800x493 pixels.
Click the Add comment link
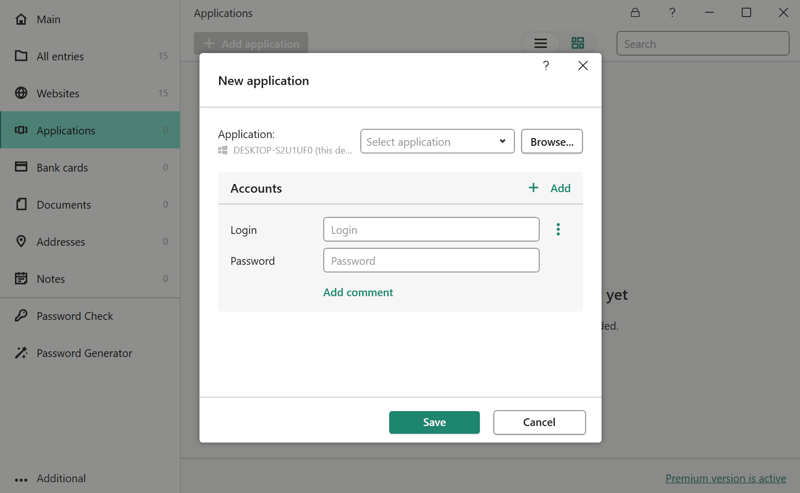click(x=358, y=293)
